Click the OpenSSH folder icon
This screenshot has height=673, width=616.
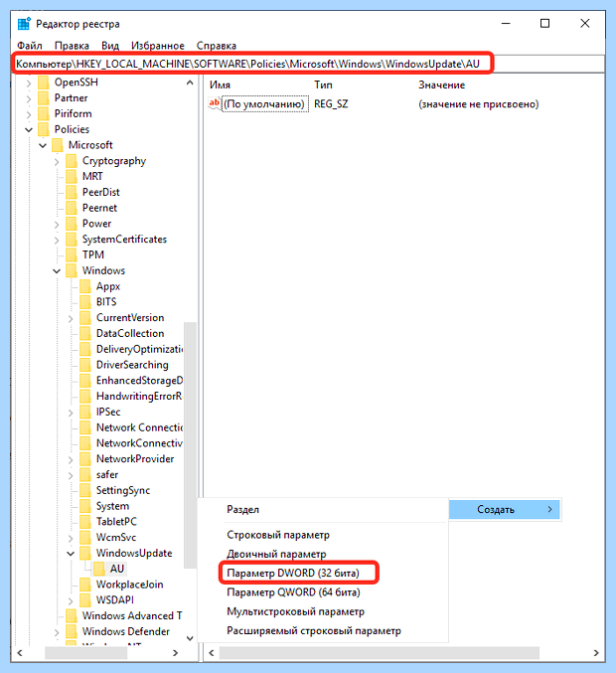pos(44,83)
